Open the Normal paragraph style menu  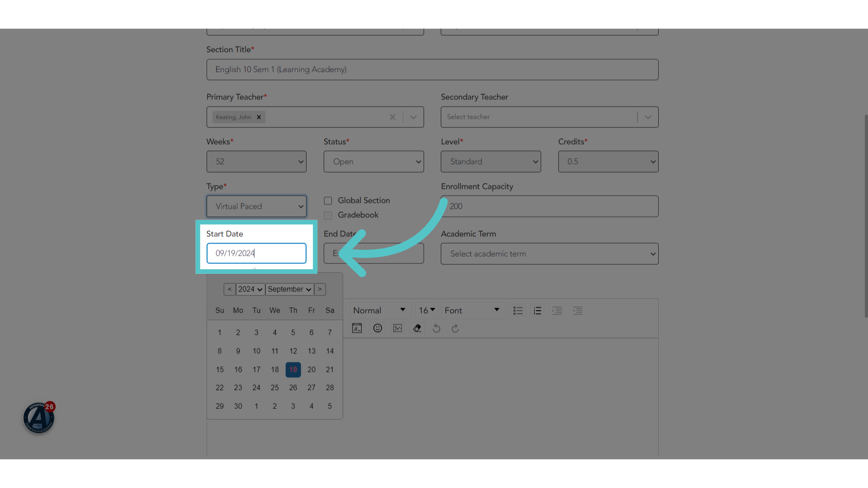coord(379,310)
